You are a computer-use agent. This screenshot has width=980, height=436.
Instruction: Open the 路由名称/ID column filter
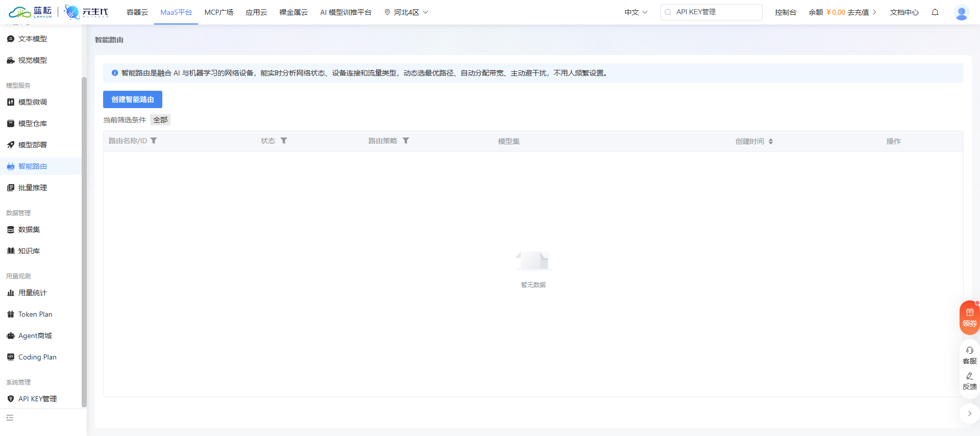point(154,141)
